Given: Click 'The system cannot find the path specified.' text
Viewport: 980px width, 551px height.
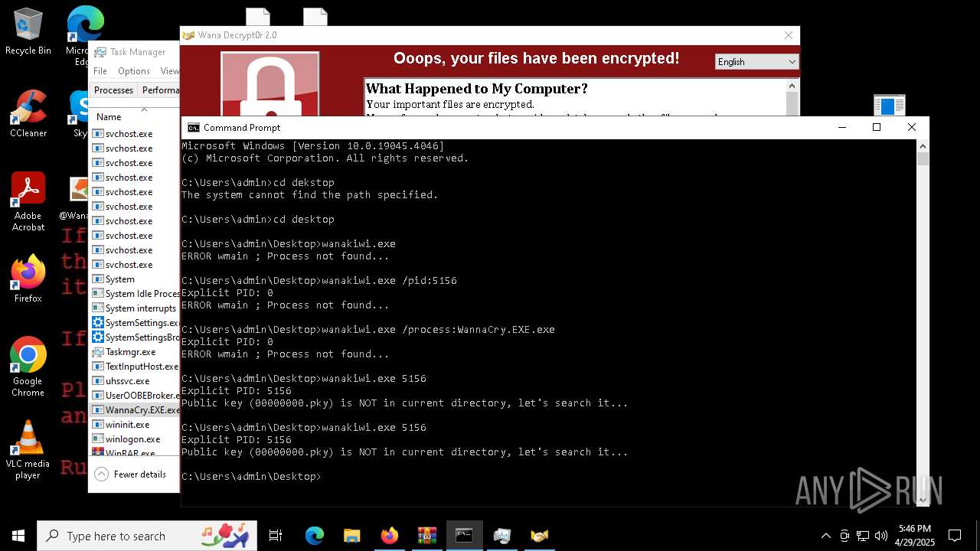Looking at the screenshot, I should coord(309,195).
